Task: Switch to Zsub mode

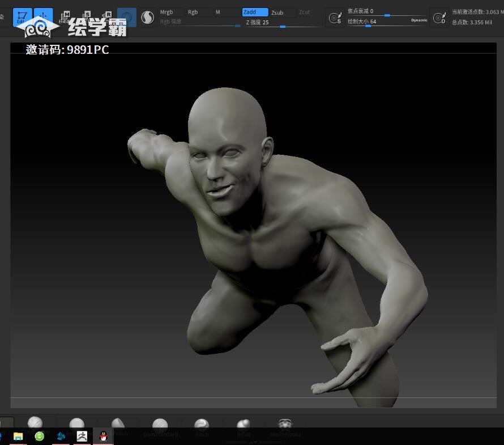Action: click(x=282, y=12)
